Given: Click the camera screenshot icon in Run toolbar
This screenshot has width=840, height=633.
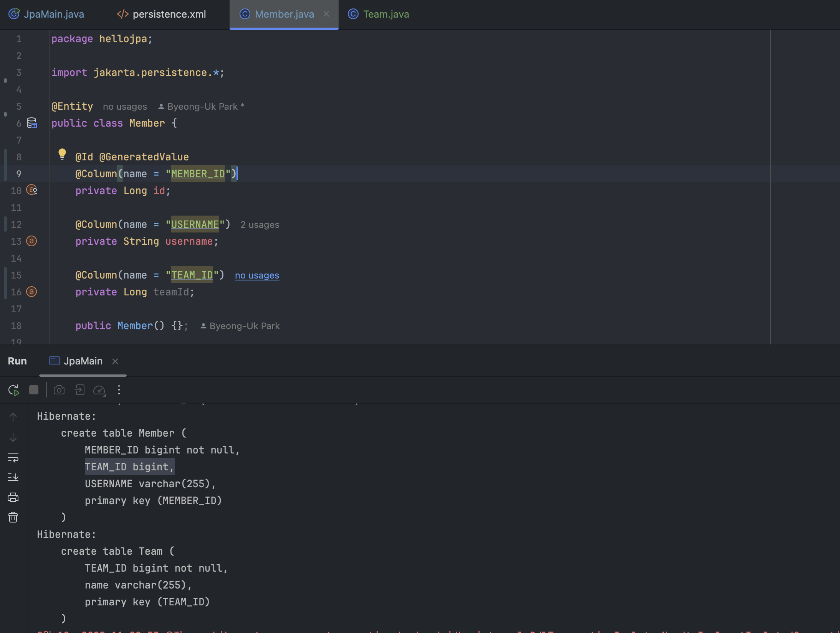Looking at the screenshot, I should (x=59, y=390).
